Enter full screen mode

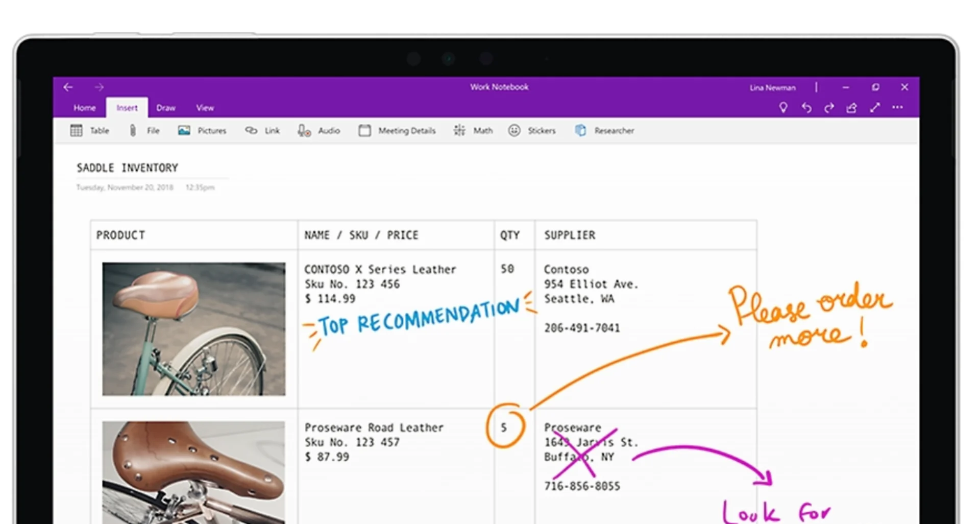pos(875,108)
